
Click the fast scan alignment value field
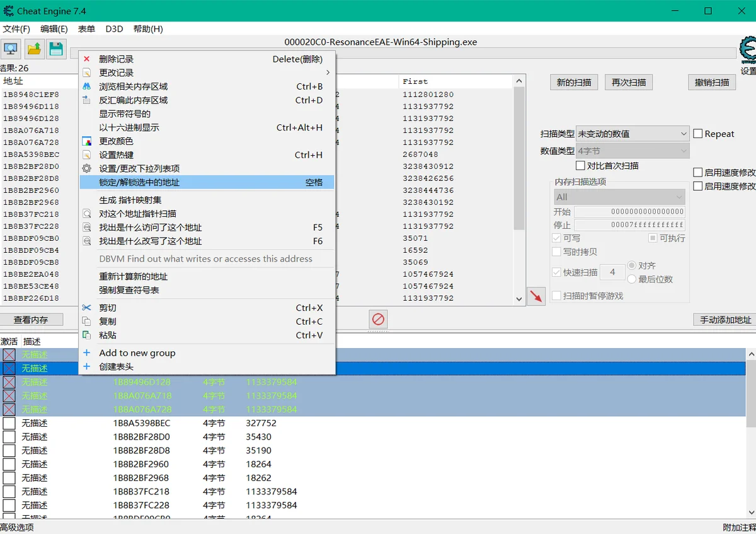click(x=612, y=272)
